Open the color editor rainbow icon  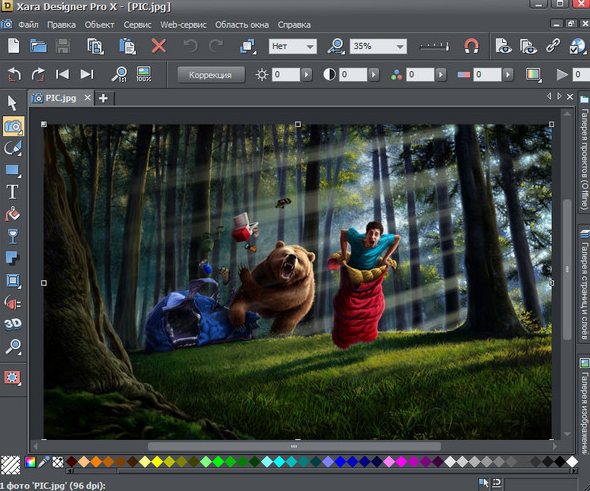coord(30,462)
